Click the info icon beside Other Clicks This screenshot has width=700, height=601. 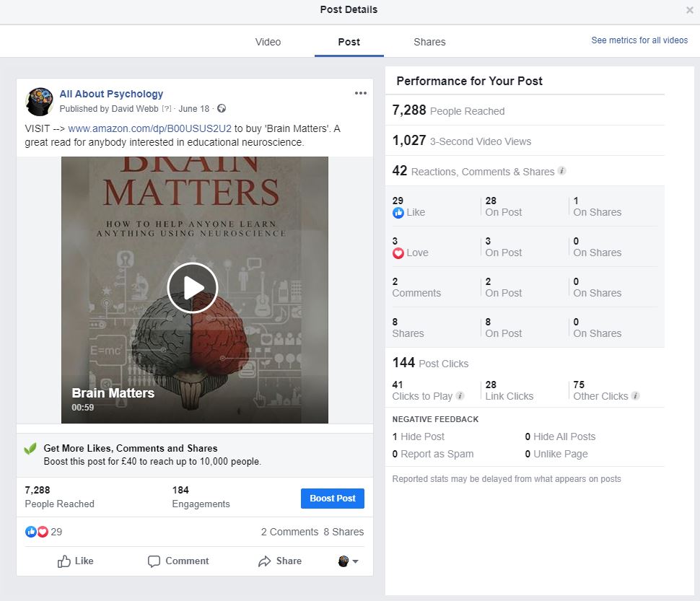(636, 396)
